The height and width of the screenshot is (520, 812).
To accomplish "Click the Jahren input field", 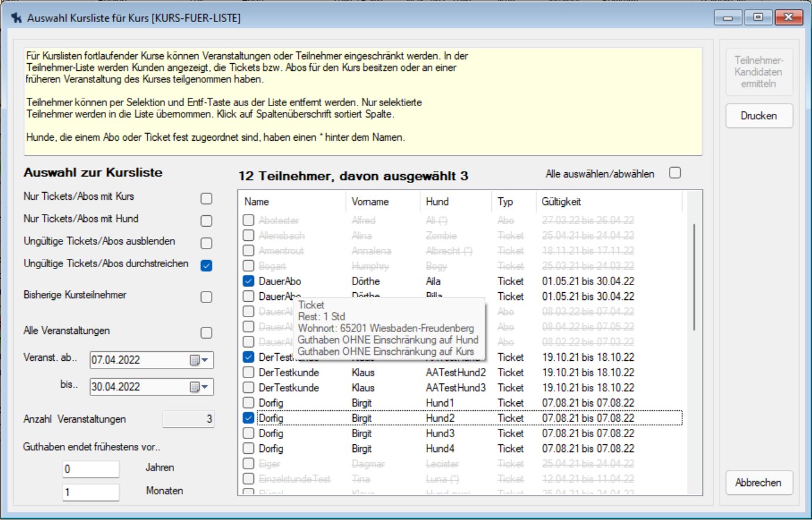I will (x=91, y=469).
